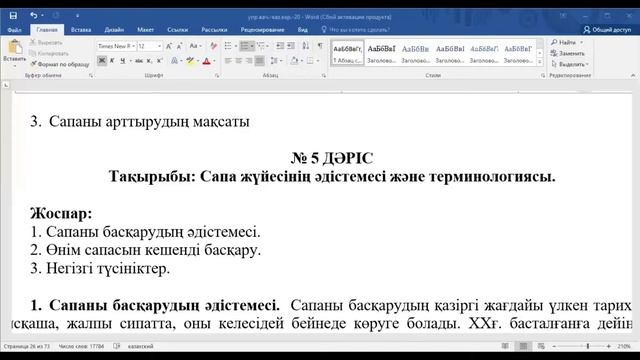The width and height of the screenshot is (640, 360).
Task: Apply red font color
Action: point(207,61)
